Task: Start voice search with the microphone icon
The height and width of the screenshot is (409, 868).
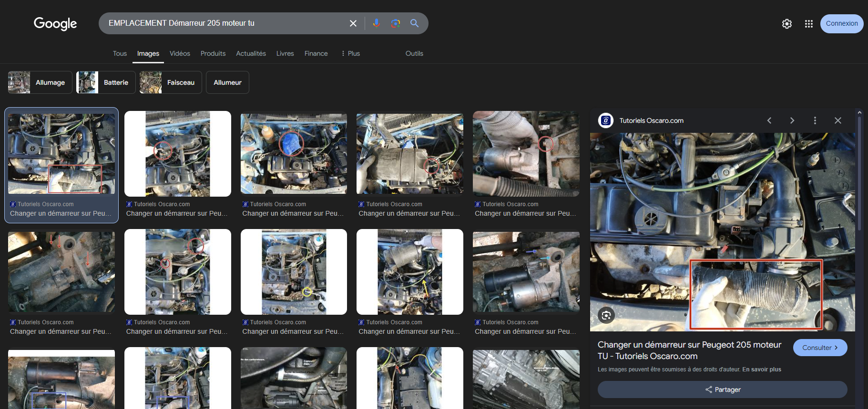Action: point(376,23)
